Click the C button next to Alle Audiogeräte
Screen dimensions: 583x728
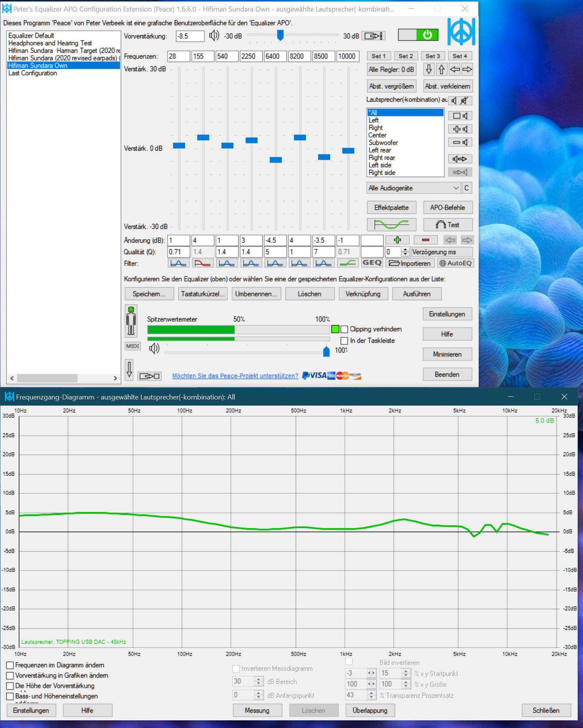coord(466,188)
